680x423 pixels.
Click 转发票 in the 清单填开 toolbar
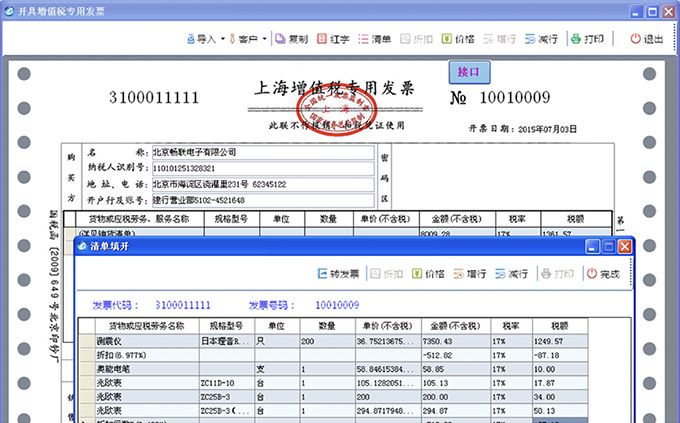(x=339, y=274)
